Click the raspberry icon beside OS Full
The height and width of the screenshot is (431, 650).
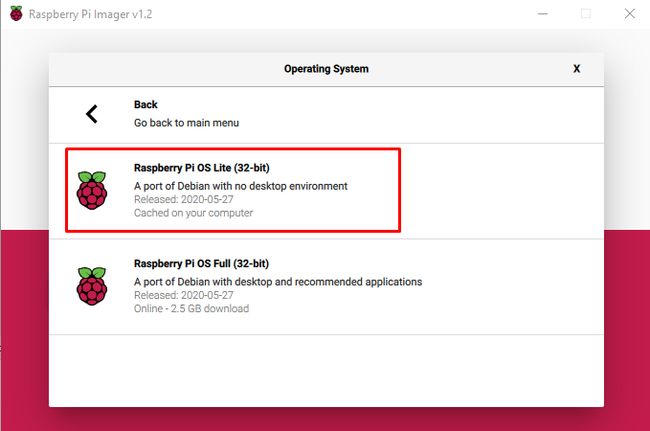92,286
